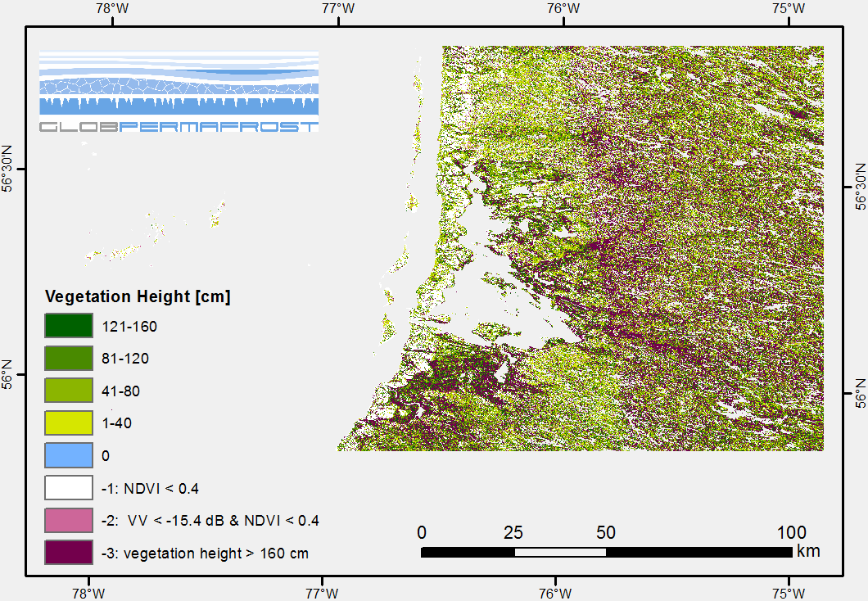
Task: Click the '75°W' label on the top axis
Action: click(x=789, y=7)
